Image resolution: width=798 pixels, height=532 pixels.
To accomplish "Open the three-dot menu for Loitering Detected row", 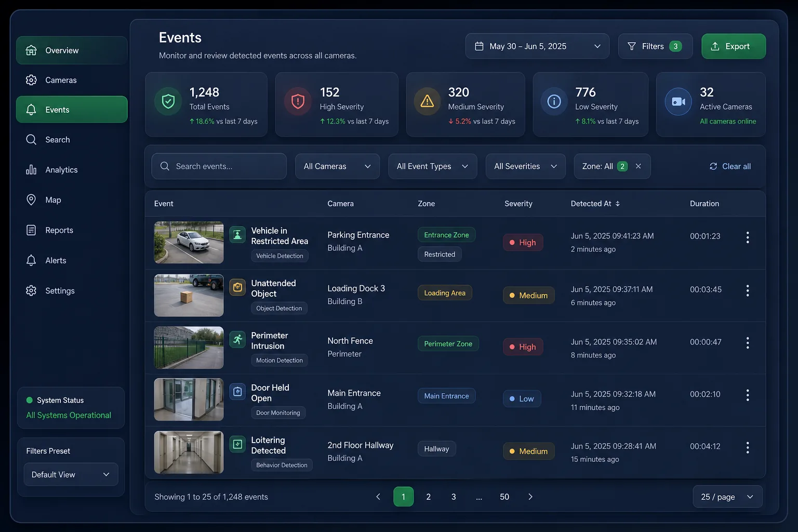I will (x=748, y=447).
